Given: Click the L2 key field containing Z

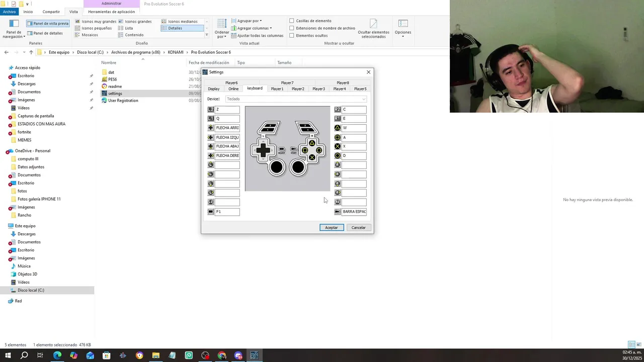Looking at the screenshot, I should pyautogui.click(x=227, y=109).
